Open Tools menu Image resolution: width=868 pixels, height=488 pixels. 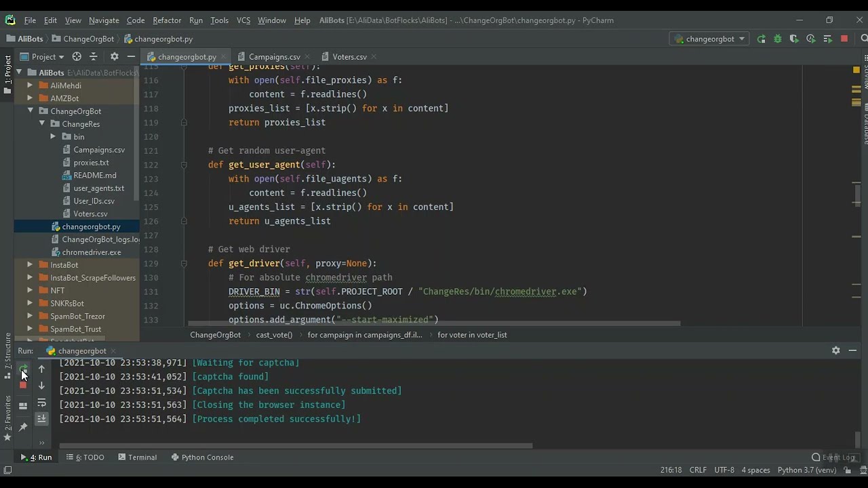(x=219, y=20)
